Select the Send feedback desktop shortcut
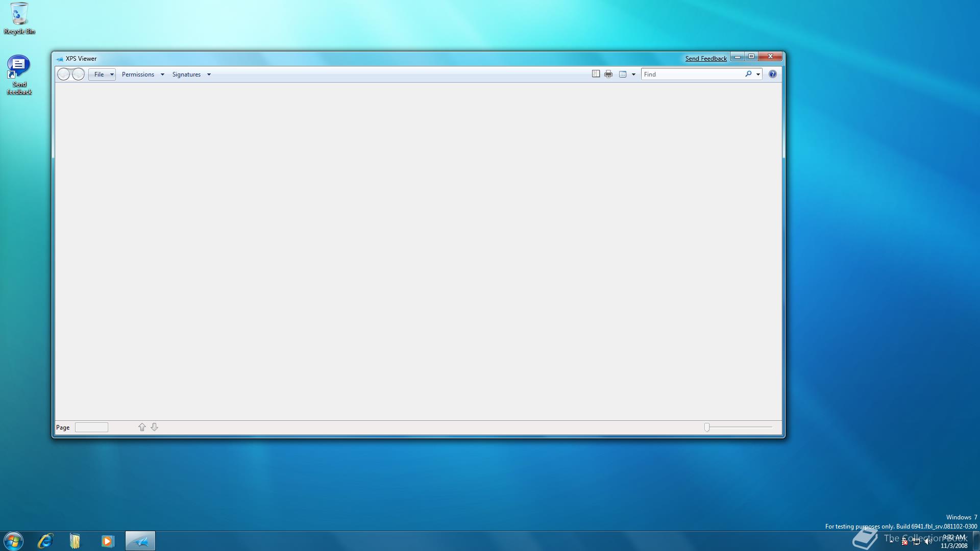980x551 pixels. coord(19,75)
